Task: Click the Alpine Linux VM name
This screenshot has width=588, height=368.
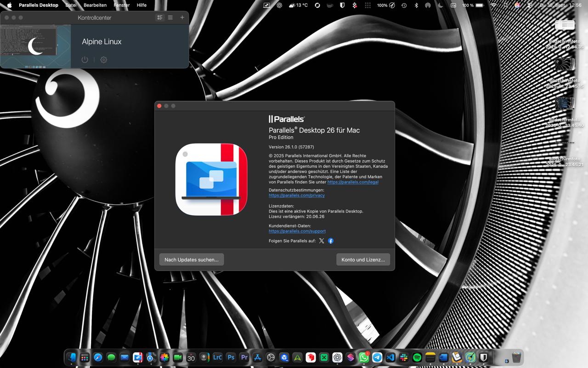Action: tap(102, 41)
